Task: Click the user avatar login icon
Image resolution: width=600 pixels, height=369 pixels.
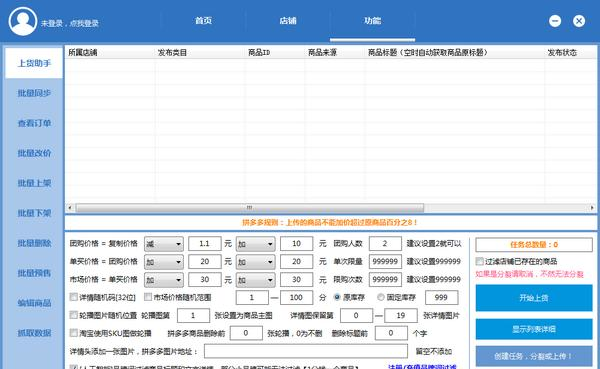Action: (x=23, y=21)
